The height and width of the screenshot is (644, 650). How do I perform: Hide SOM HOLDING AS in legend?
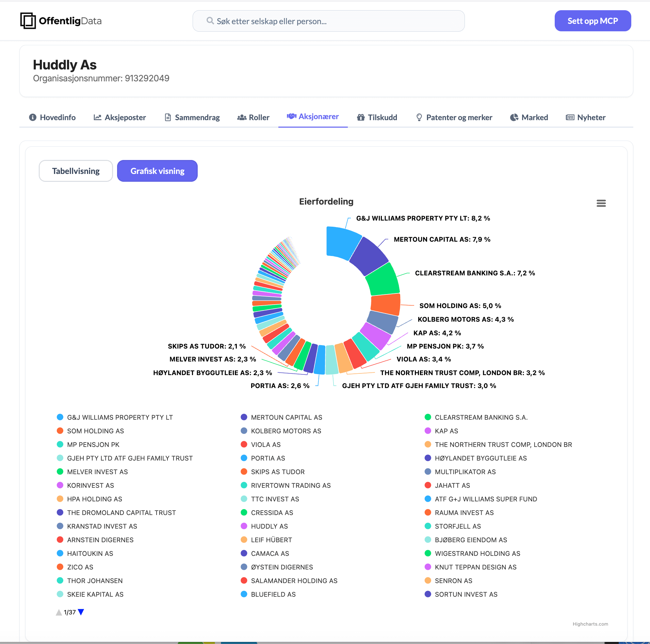coord(95,431)
